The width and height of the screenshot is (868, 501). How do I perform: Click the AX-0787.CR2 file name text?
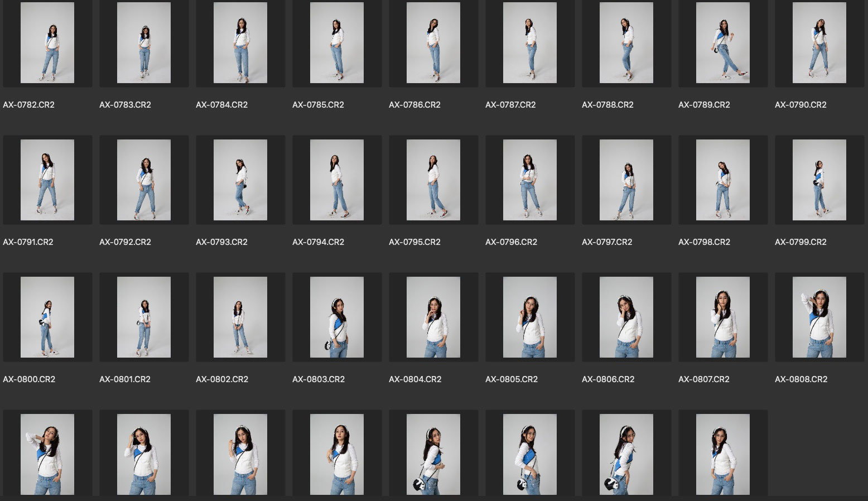[x=510, y=105]
